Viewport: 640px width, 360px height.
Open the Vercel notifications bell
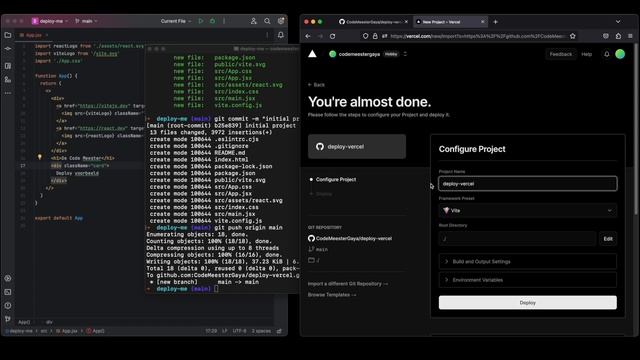coord(607,54)
